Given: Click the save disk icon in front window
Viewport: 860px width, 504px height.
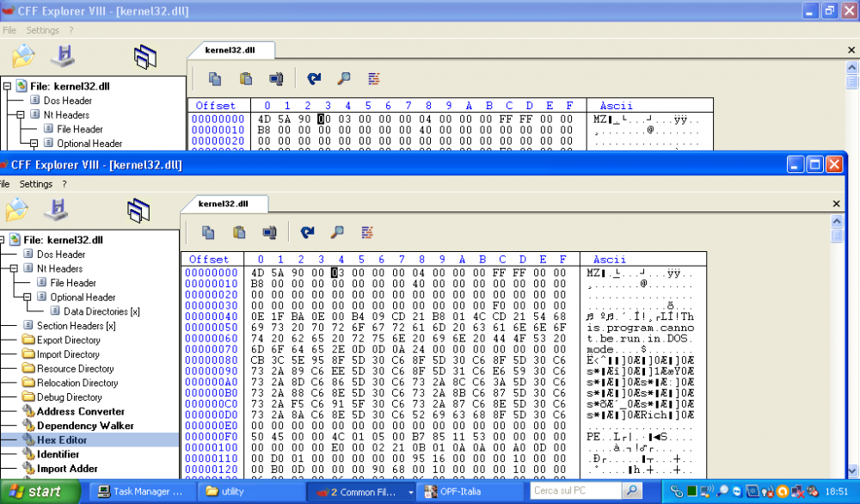Looking at the screenshot, I should click(x=58, y=210).
